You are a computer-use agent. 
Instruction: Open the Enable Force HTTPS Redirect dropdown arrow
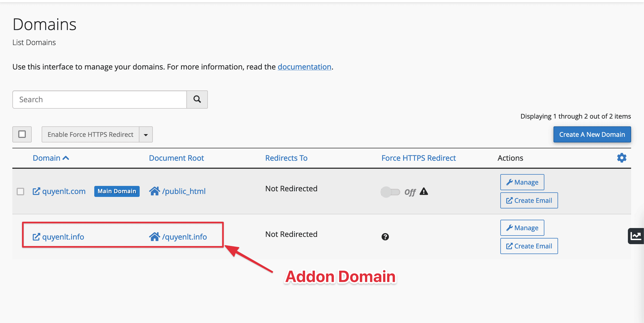[145, 134]
